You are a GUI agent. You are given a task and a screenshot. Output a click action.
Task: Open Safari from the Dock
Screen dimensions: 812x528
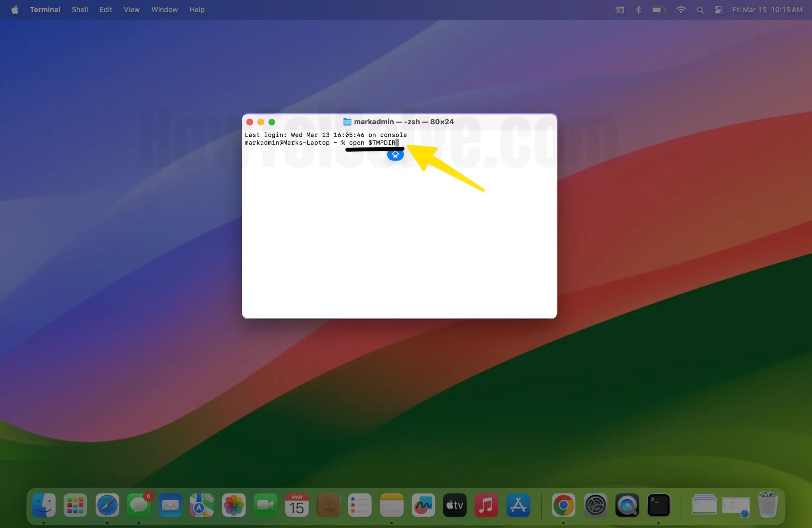(107, 505)
